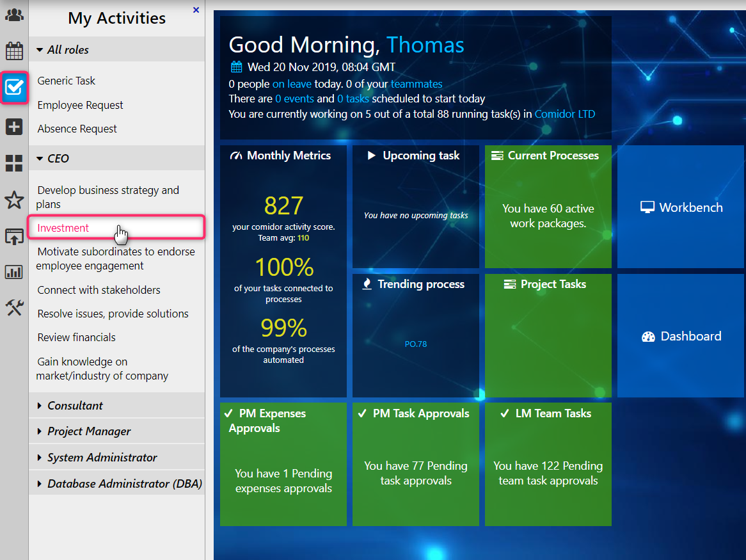The image size is (746, 560).
Task: Select Generic Task under All roles
Action: 66,81
